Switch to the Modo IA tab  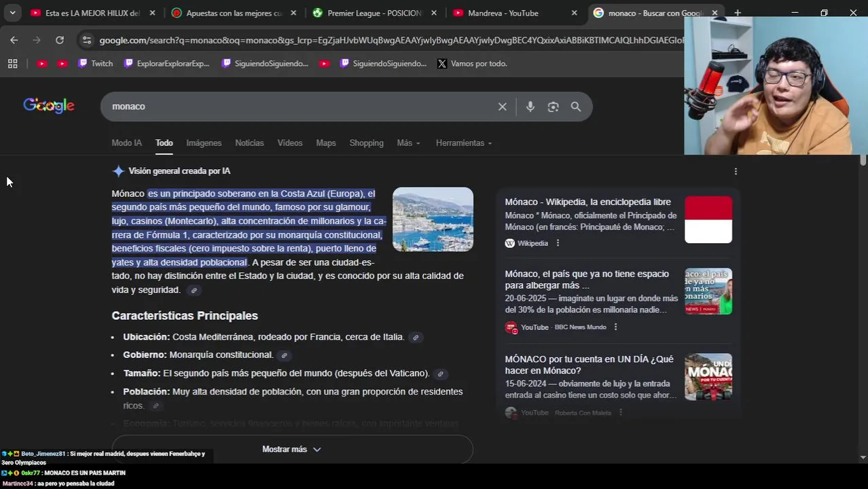pyautogui.click(x=127, y=143)
